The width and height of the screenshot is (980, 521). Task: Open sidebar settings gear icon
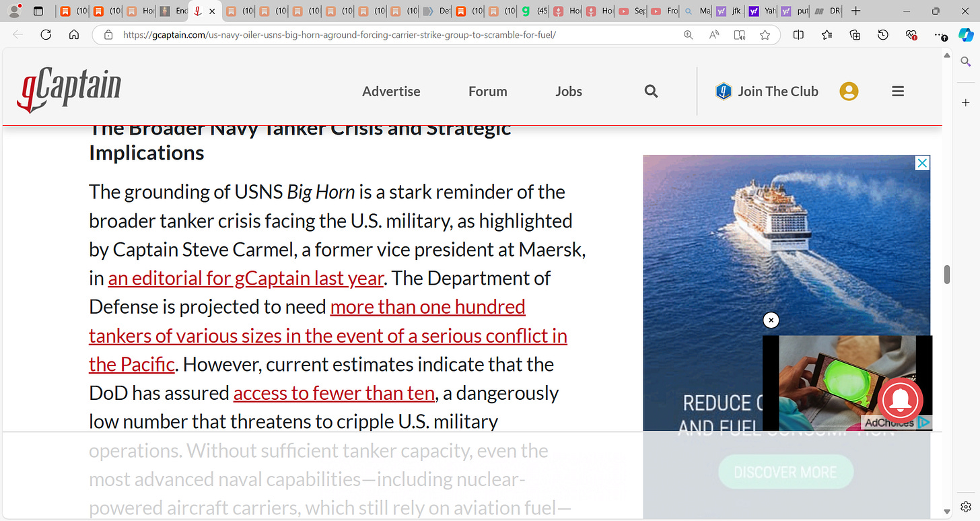click(966, 506)
